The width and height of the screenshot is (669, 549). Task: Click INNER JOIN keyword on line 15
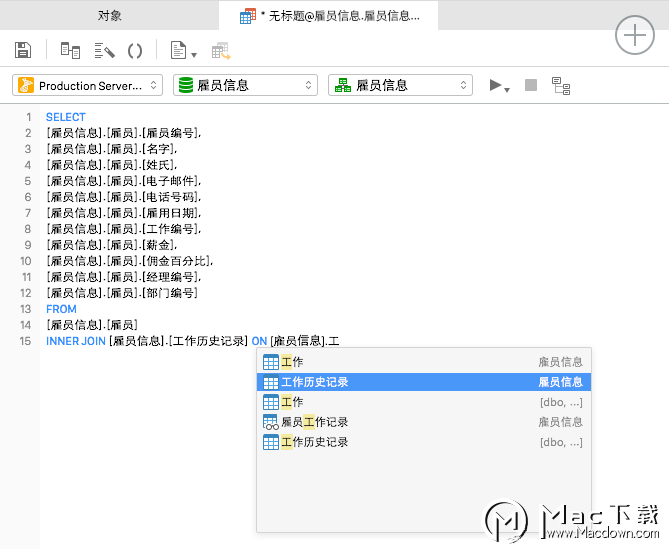coord(76,341)
